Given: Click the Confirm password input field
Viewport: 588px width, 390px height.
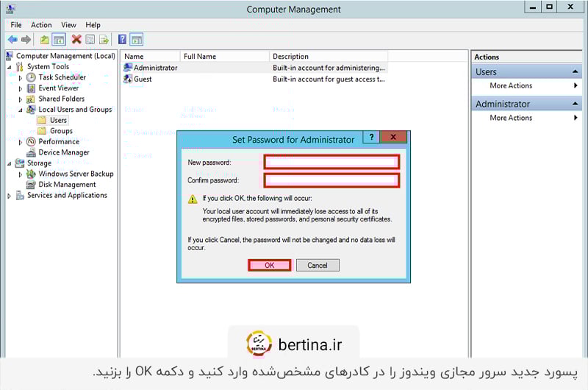Looking at the screenshot, I should tap(331, 180).
